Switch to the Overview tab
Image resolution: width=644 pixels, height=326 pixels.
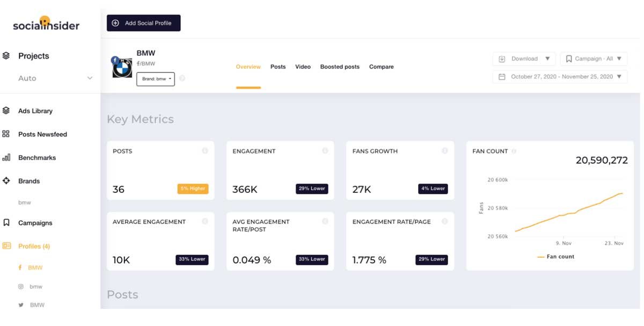coord(248,67)
